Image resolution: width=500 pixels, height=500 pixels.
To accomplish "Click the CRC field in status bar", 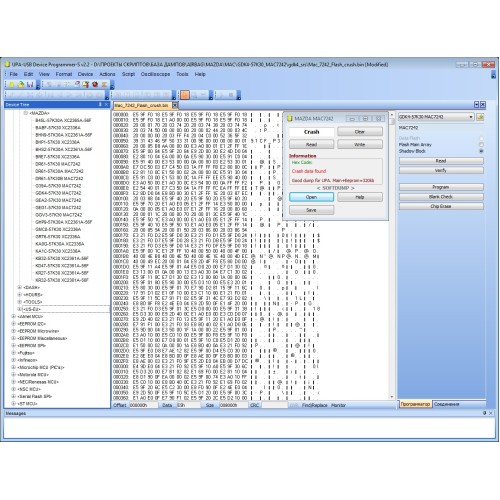I will (x=274, y=405).
